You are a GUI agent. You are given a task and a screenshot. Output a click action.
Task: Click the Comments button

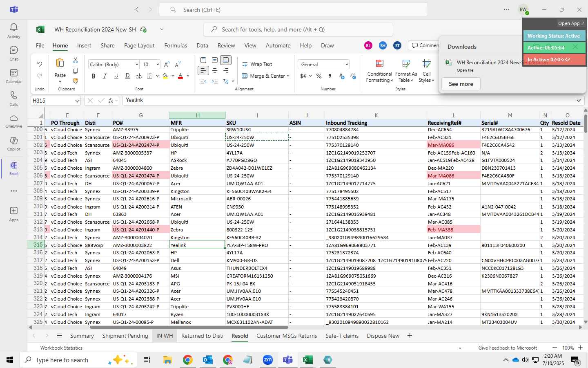pyautogui.click(x=425, y=45)
